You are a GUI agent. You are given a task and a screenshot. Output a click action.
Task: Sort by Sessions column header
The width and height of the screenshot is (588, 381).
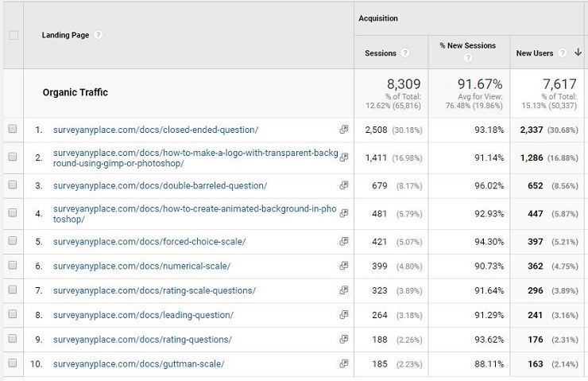(381, 53)
